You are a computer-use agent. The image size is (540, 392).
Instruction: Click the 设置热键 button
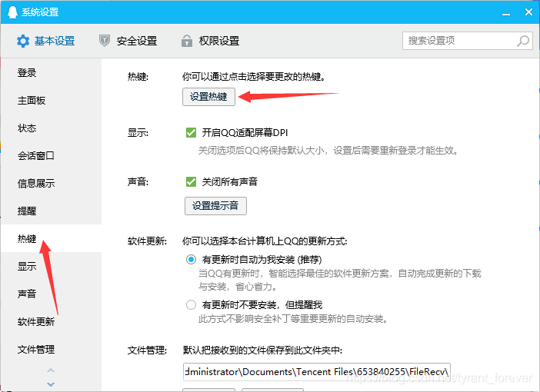coord(208,97)
